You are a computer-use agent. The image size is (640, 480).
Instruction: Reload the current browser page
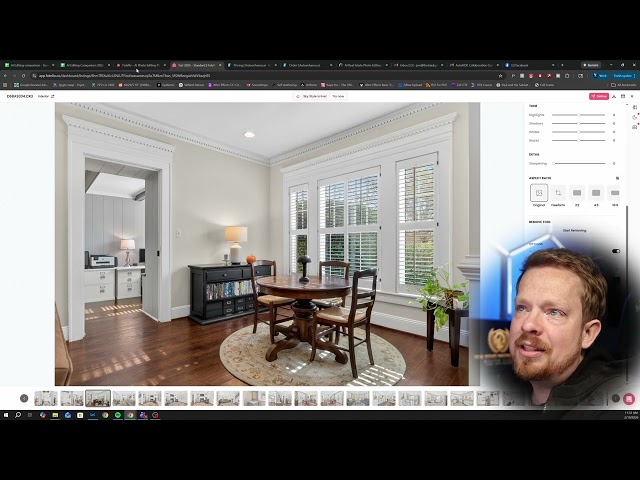(x=23, y=76)
